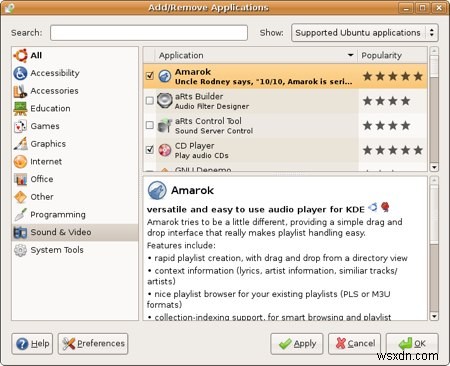The width and height of the screenshot is (450, 366).
Task: Click the Ubuntu logo icon beside All
Action: click(x=20, y=55)
